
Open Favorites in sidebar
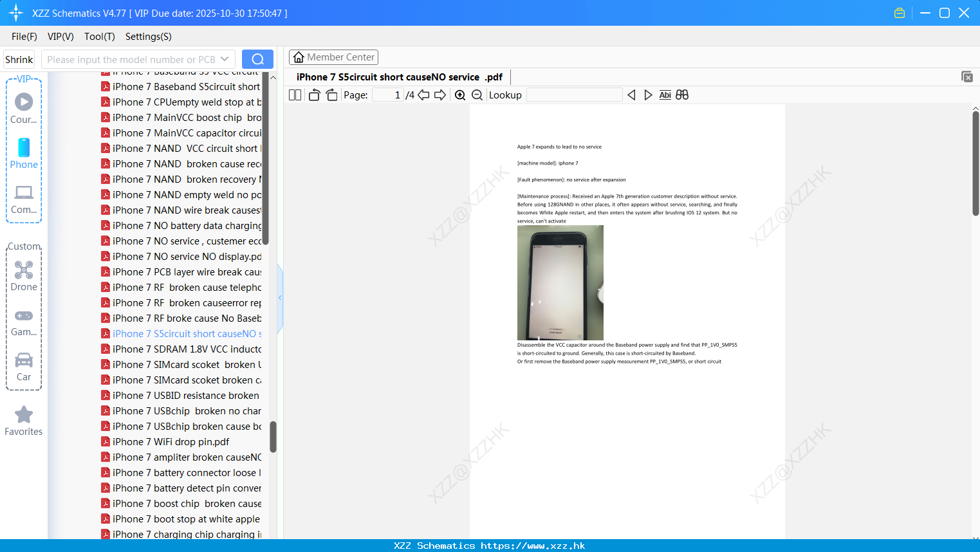click(24, 421)
